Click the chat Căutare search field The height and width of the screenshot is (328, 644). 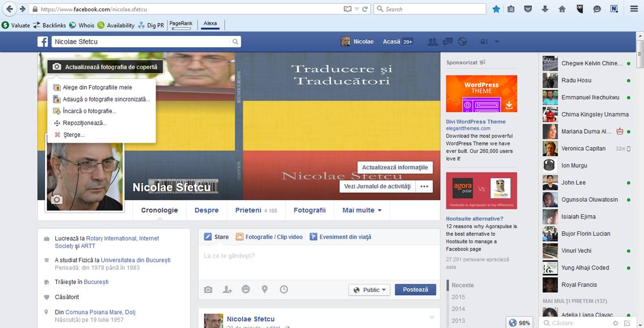pos(575,323)
